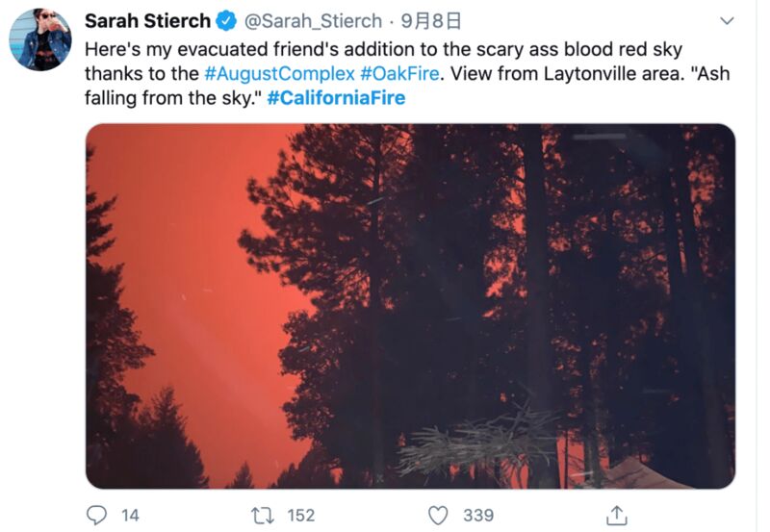
Task: Open the #AugustComplex hashtag
Action: 279,74
